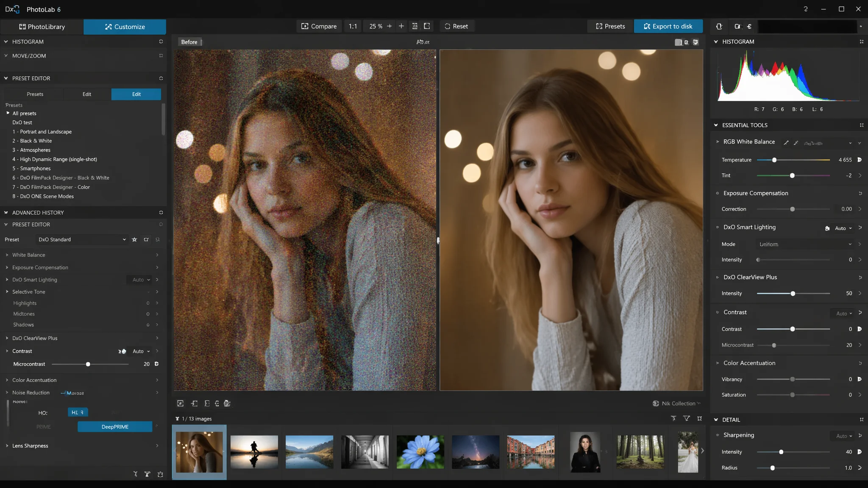Click Export to disk

[668, 26]
